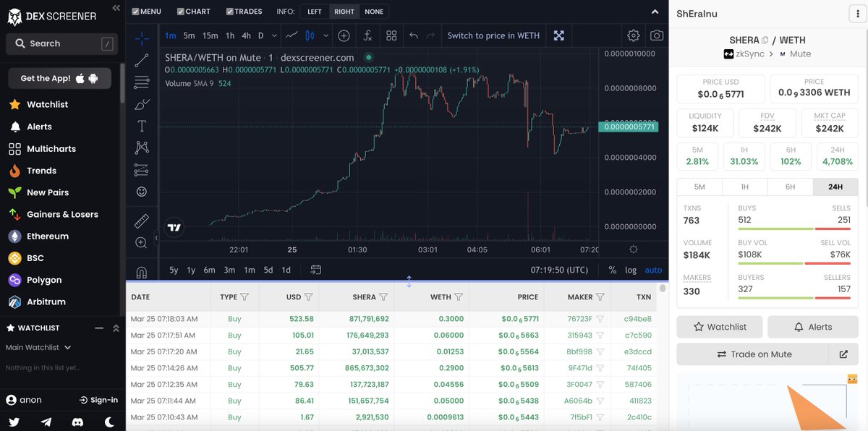Toggle percent scale on the chart
The height and width of the screenshot is (431, 868).
(x=613, y=270)
